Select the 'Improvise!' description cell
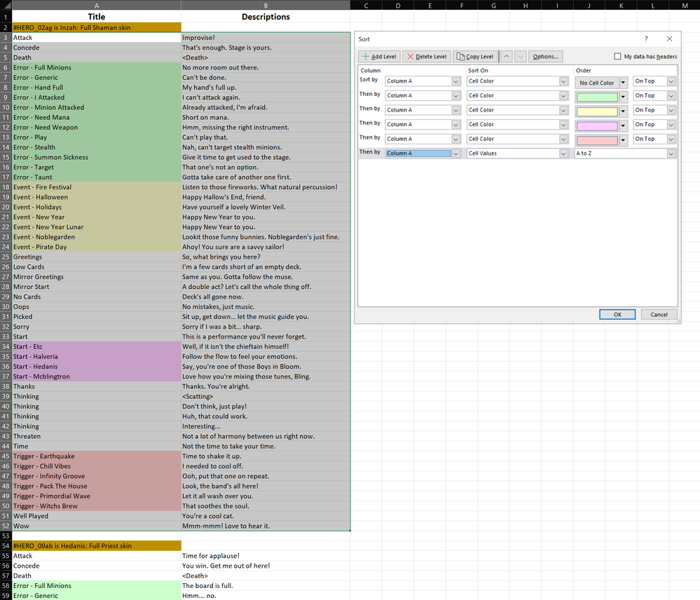Screen dimensions: 700x600 coord(266,38)
